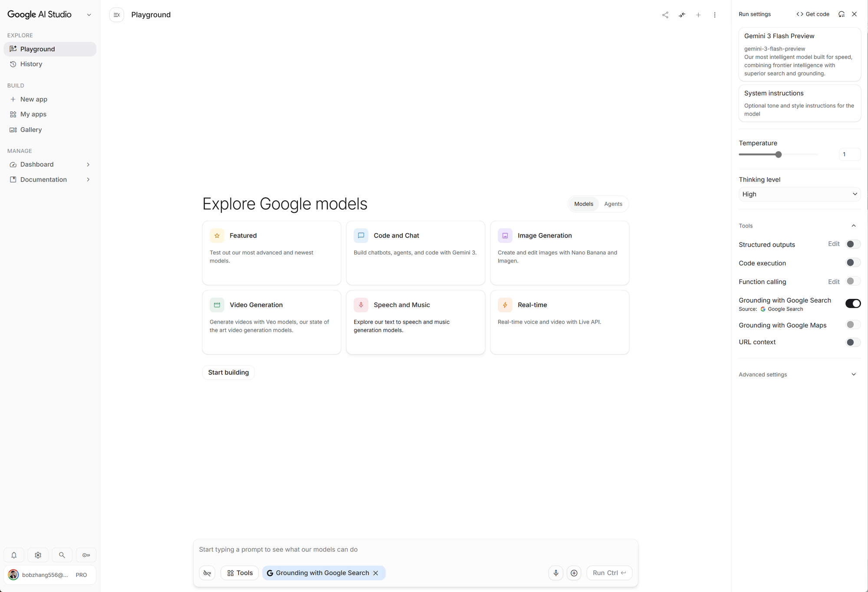Click the Run button
Viewport: 868px width, 592px height.
(609, 573)
